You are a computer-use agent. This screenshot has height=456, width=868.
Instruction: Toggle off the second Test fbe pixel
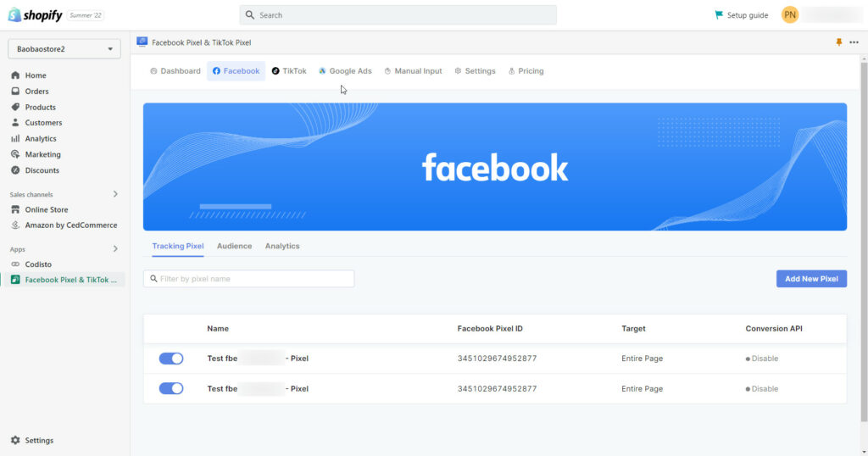[171, 388]
